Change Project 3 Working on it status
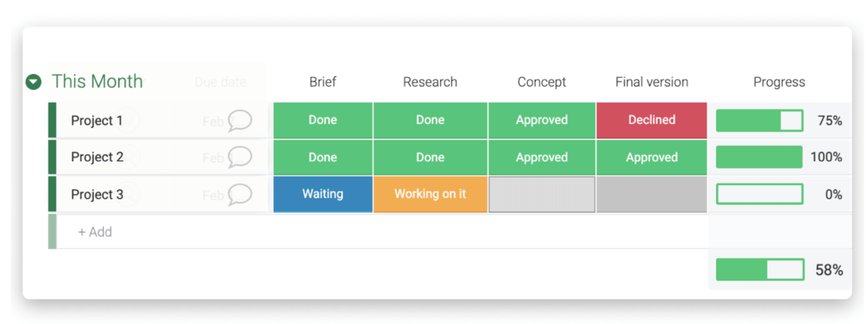This screenshot has height=324, width=868. 430,194
